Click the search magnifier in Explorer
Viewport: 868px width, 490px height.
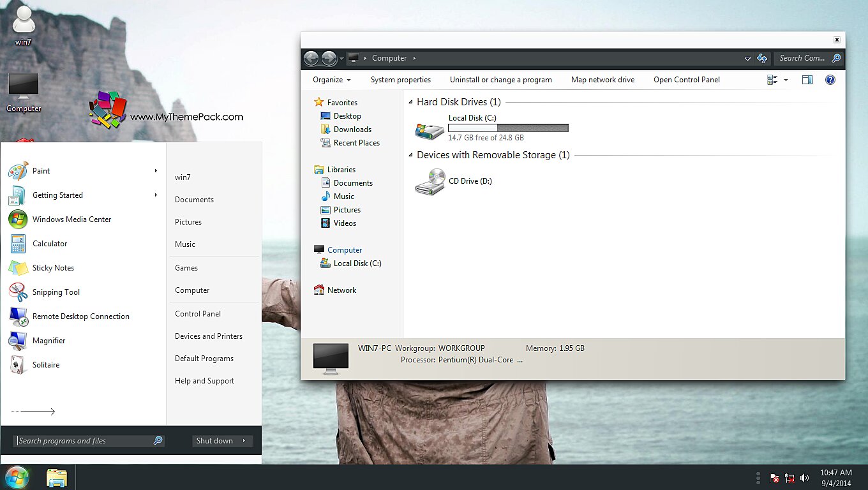(836, 58)
